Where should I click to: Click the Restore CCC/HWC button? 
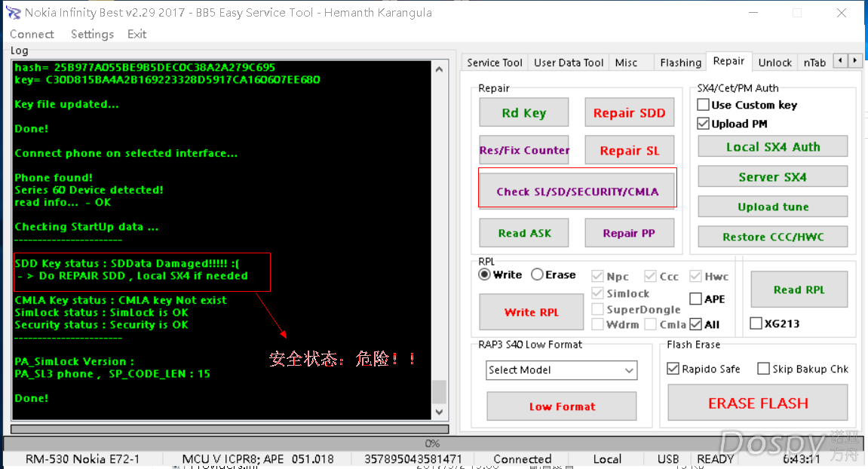pos(773,237)
